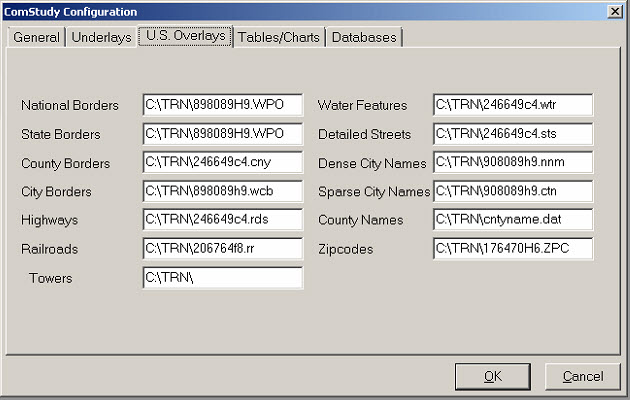Switch to the Databases tab

[364, 37]
